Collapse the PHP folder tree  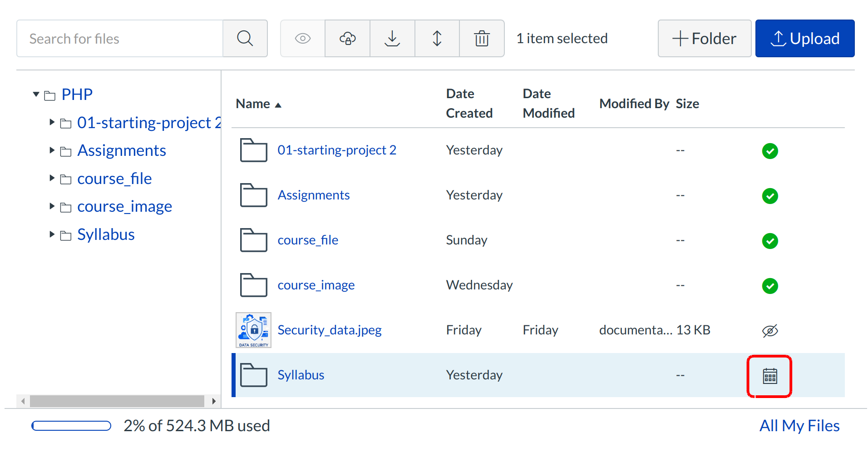(x=36, y=95)
